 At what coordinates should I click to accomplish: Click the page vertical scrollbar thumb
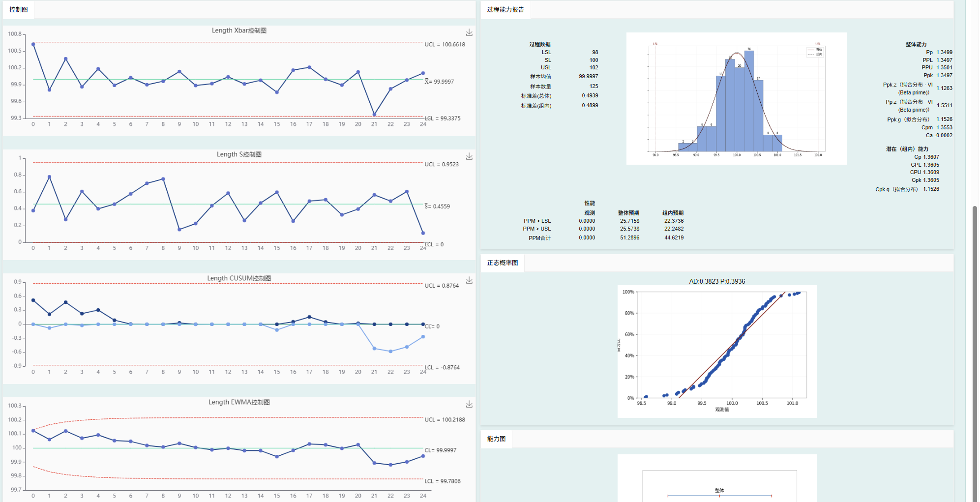point(975,354)
